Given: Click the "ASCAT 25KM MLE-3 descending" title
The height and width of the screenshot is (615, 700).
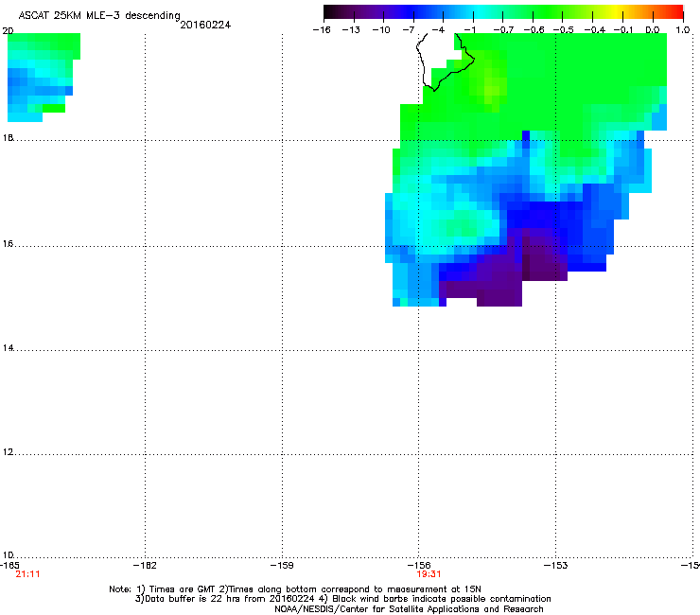Looking at the screenshot, I should pos(99,15).
